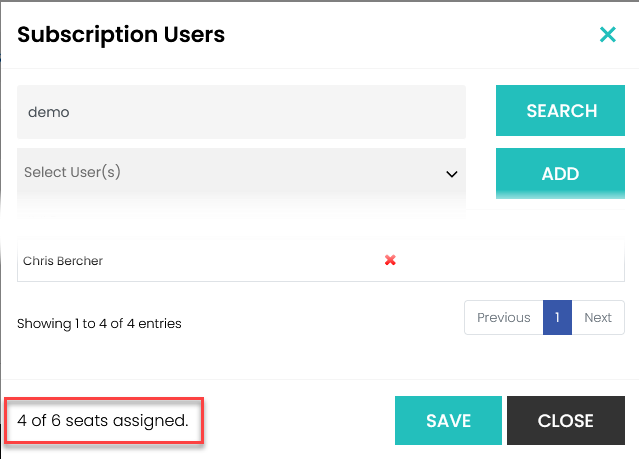Click the empty cell right of the red X

pyautogui.click(x=510, y=261)
